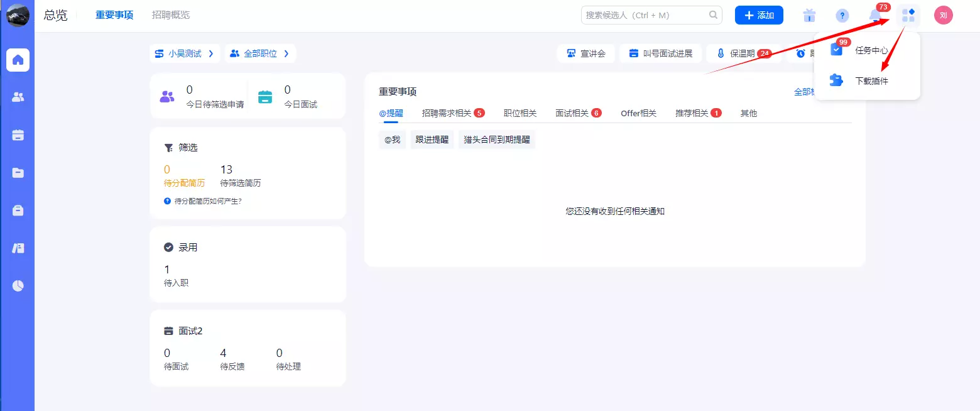The width and height of the screenshot is (980, 411).
Task: Open the help question mark icon
Action: coord(842,16)
